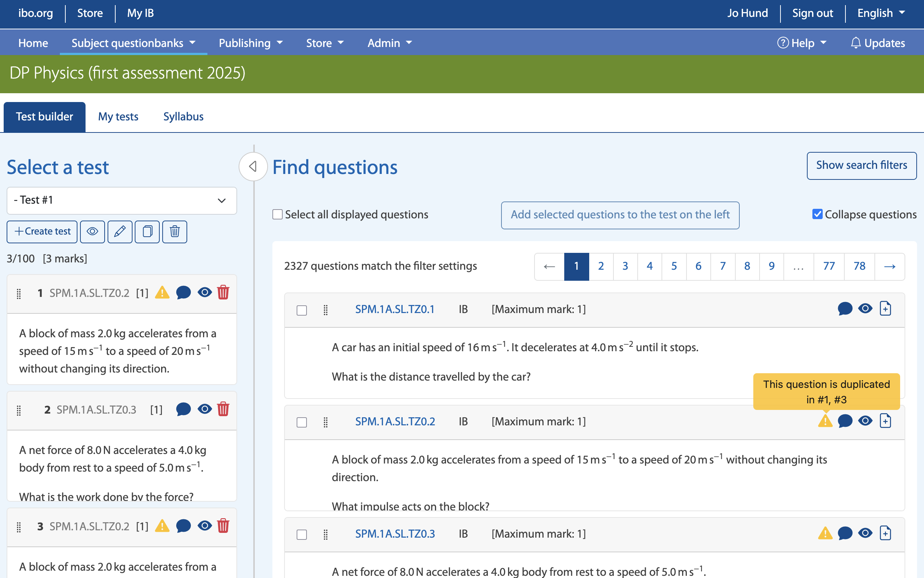The width and height of the screenshot is (924, 578).
Task: Click the warning triangle on SPM.1A.SL.TZ0.3 result
Action: (825, 534)
